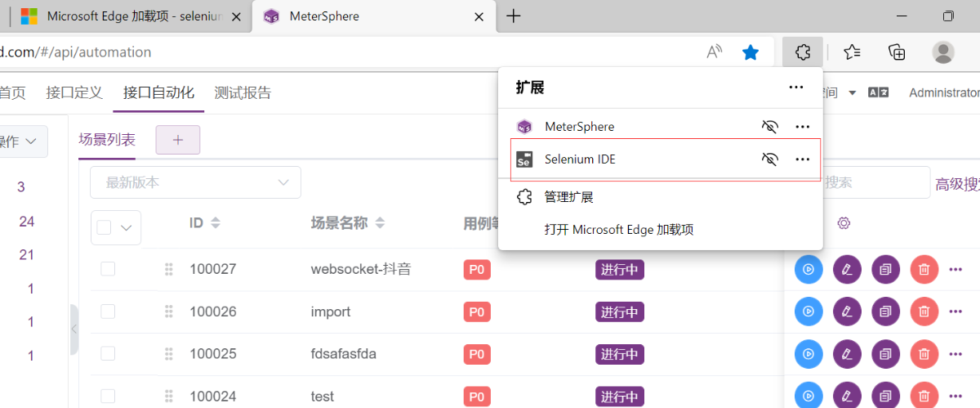Click the 进行中 status tag of websocket-抖音
980x408 pixels.
point(620,269)
